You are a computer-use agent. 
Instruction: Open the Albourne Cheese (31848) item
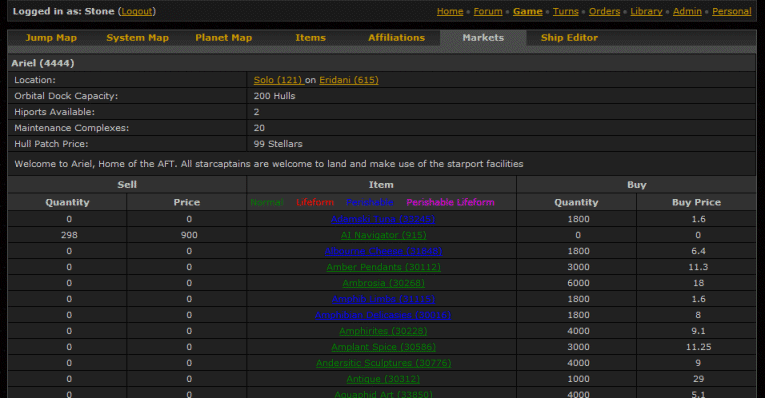click(383, 251)
